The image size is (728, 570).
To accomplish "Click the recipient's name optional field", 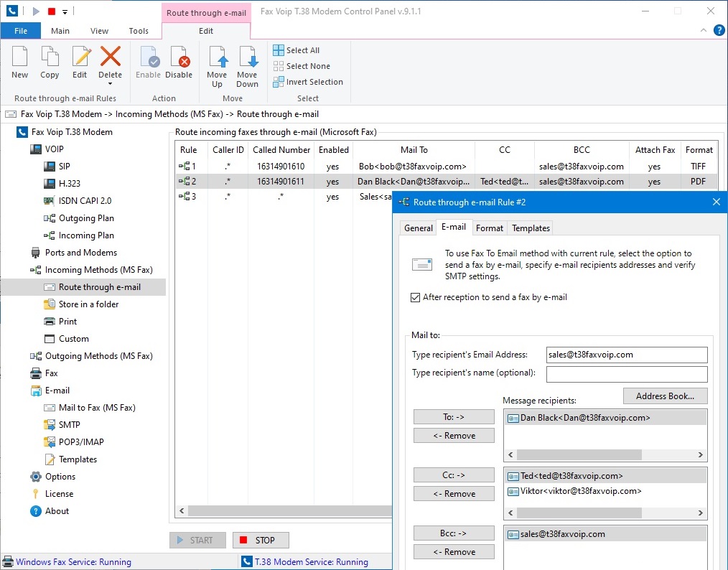I will pyautogui.click(x=627, y=374).
